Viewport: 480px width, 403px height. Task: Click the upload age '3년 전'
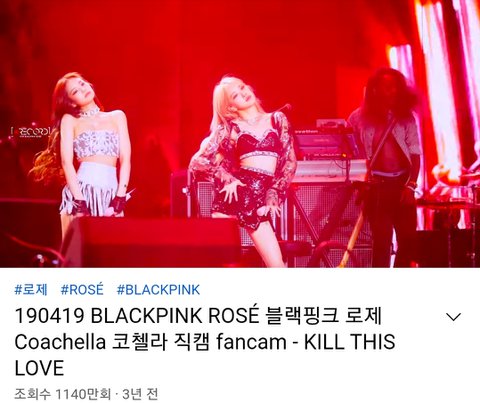[x=140, y=394]
